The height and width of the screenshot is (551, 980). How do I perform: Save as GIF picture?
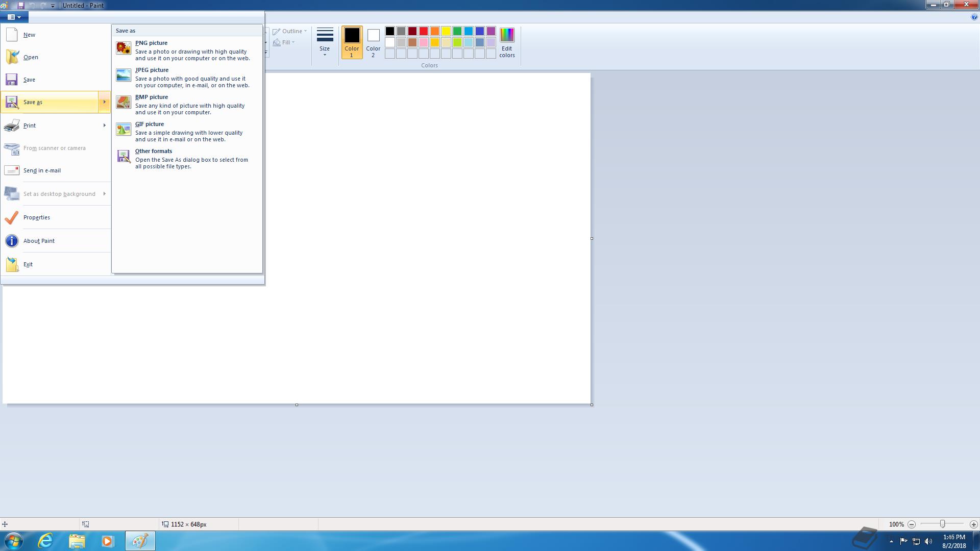click(x=187, y=131)
